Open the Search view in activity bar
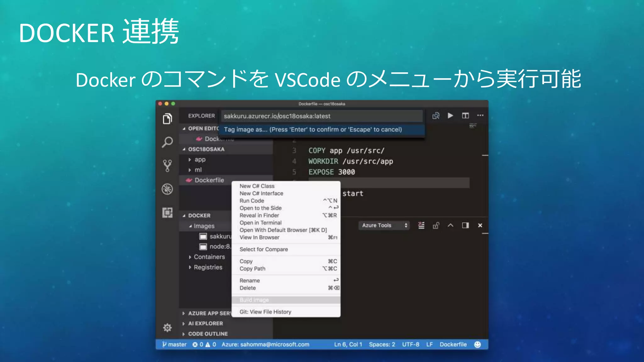 (x=167, y=142)
